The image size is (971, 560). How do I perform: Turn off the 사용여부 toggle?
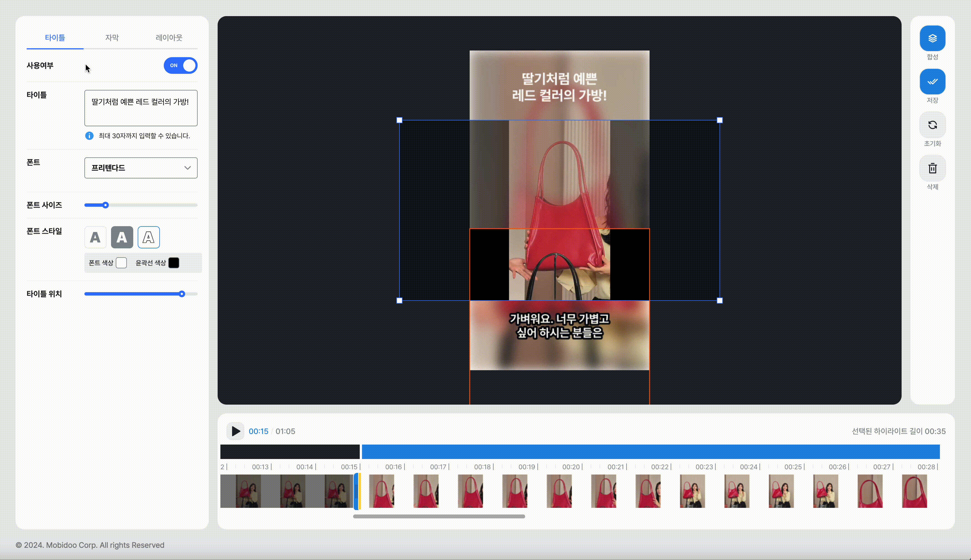[180, 65]
